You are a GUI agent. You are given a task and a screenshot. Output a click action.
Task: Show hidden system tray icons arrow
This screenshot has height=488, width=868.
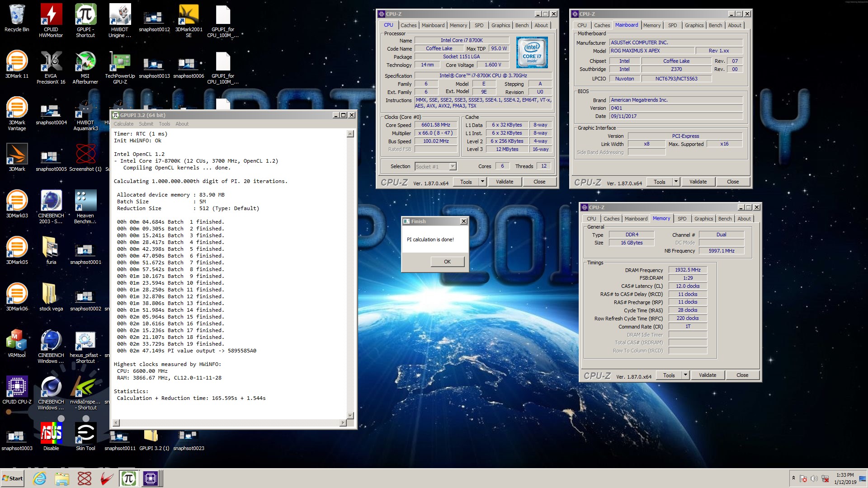(793, 478)
